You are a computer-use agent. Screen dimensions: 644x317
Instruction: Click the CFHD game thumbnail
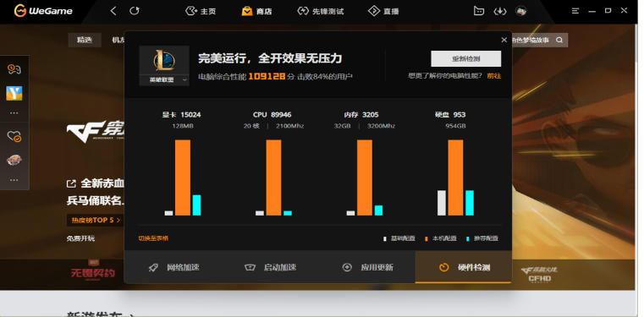pos(539,274)
